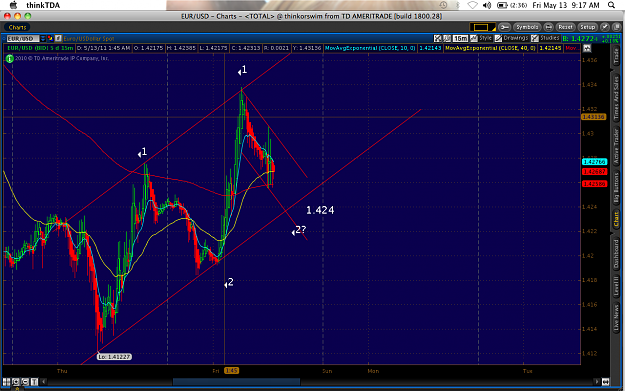The image size is (625, 391).
Task: Click the volume icon in menu bar
Action: (x=487, y=5)
